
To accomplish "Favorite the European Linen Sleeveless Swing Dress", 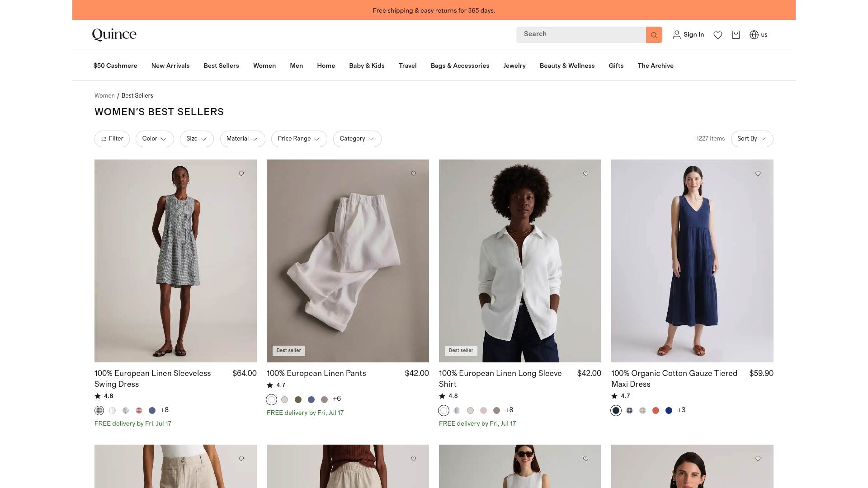I will coord(241,174).
